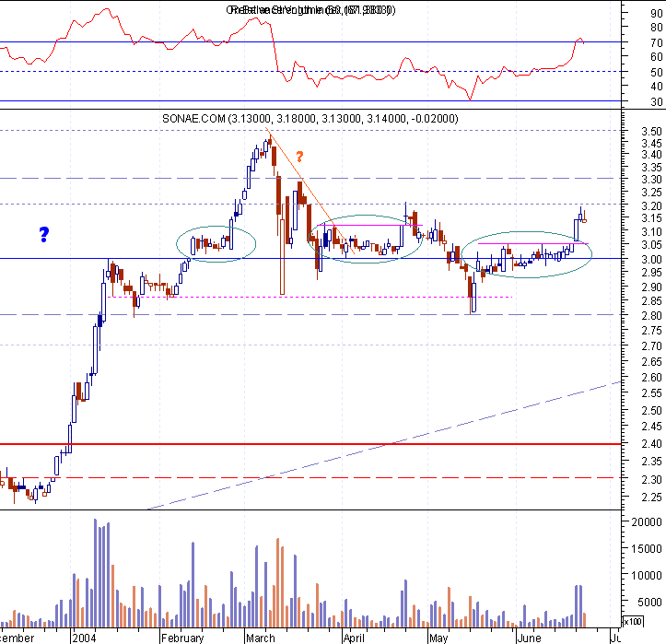Screen dimensions: 666x644
Task: Click the 3.35 price axis label
Action: (651, 168)
